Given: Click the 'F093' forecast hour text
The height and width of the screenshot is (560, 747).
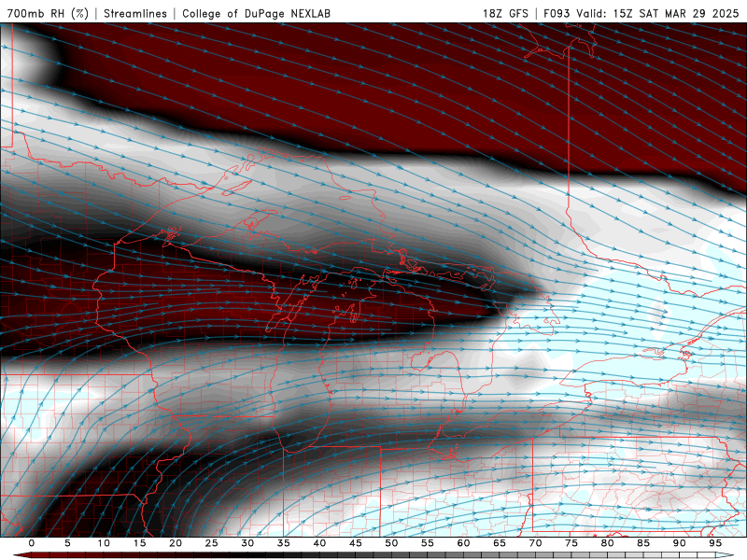Looking at the screenshot, I should point(557,13).
